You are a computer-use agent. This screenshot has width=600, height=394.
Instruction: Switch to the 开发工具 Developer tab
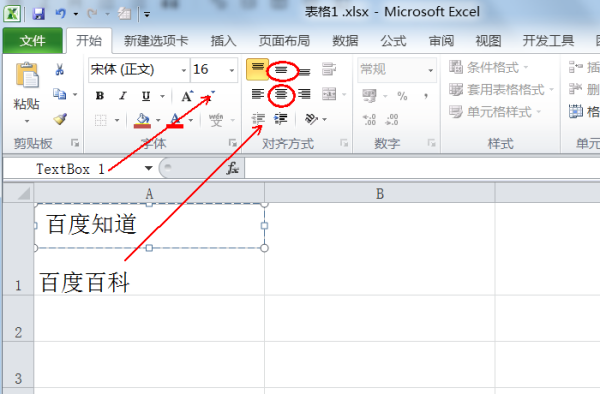click(548, 41)
